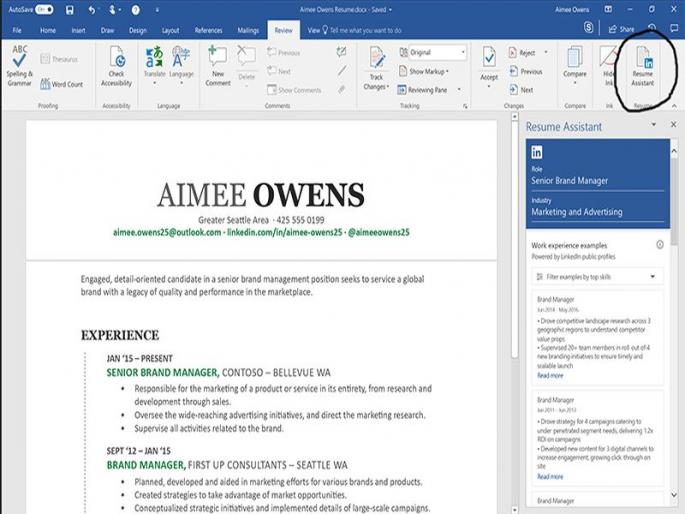Image resolution: width=685 pixels, height=514 pixels.
Task: Click the Share button
Action: (x=621, y=29)
